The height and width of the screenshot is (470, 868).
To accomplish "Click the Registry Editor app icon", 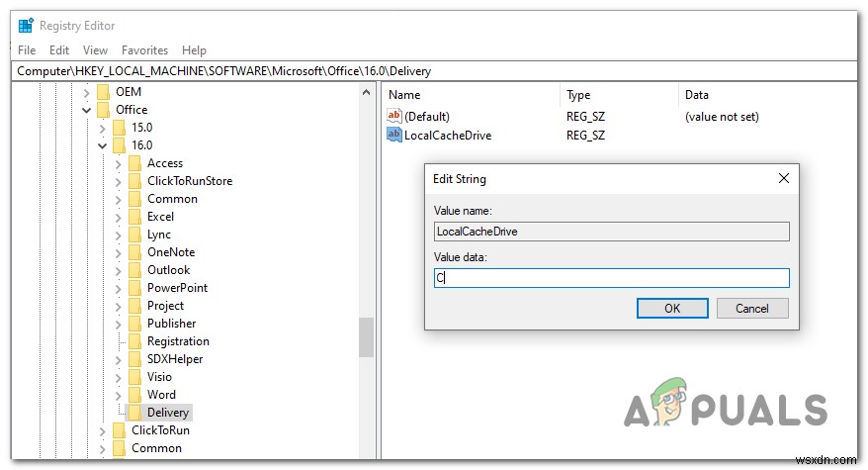I will tap(26, 26).
